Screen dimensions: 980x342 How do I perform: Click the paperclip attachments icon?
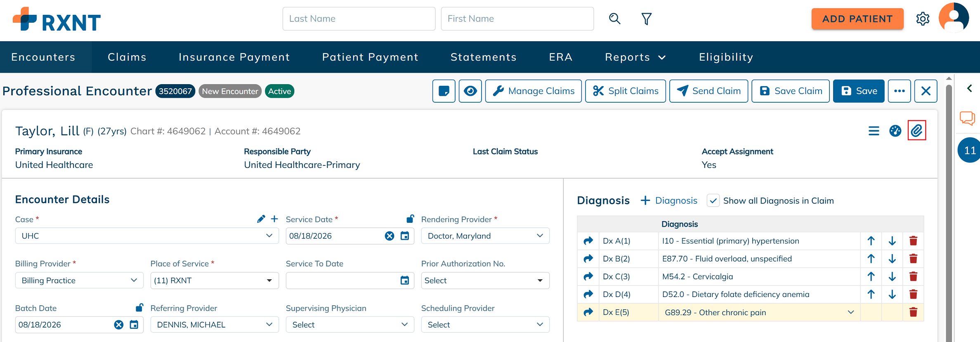click(916, 131)
